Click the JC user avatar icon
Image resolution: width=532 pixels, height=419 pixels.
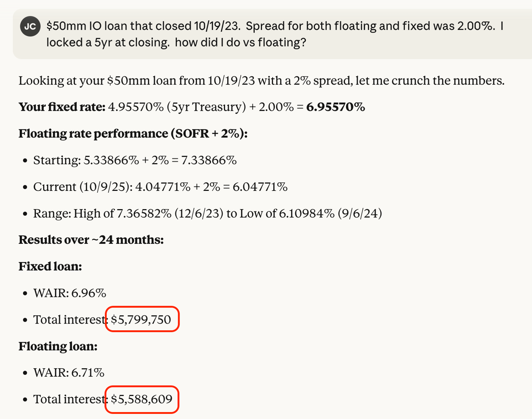coord(30,27)
